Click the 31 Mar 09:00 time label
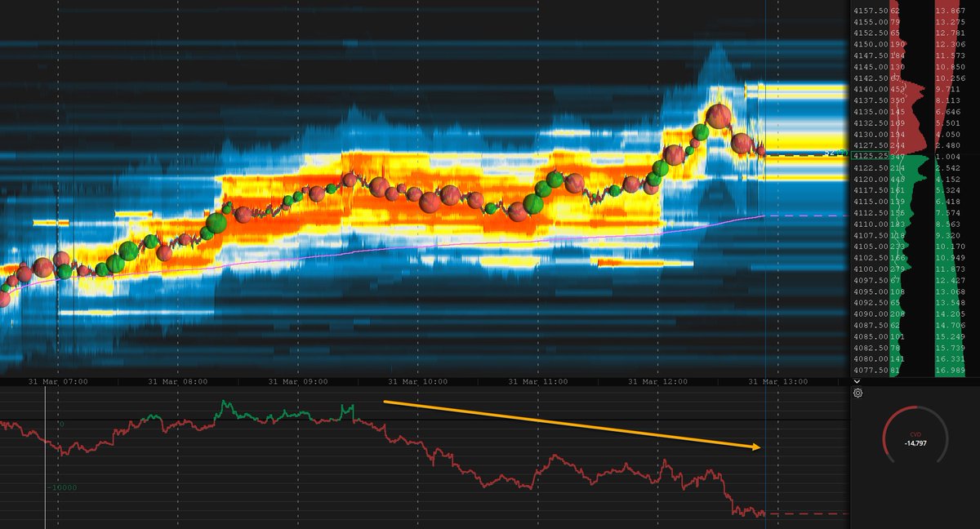 pyautogui.click(x=298, y=381)
